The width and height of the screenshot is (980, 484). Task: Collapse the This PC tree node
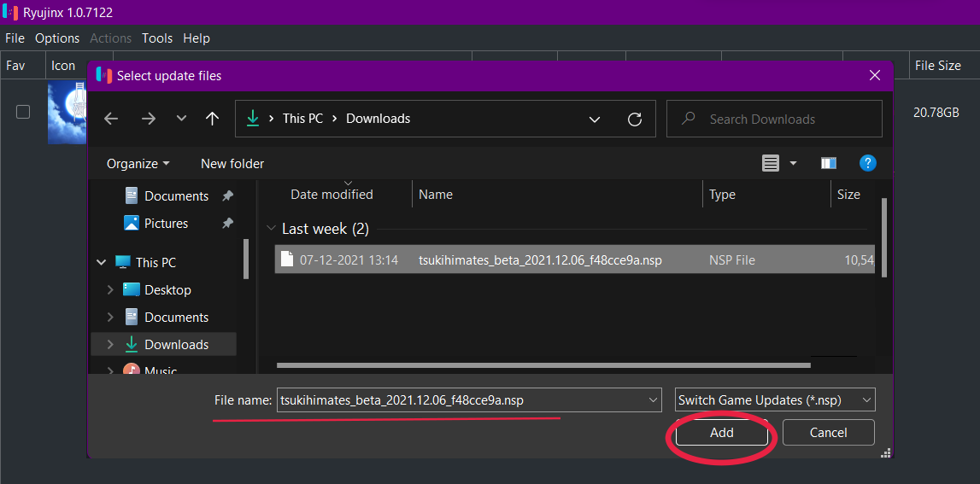click(x=102, y=263)
